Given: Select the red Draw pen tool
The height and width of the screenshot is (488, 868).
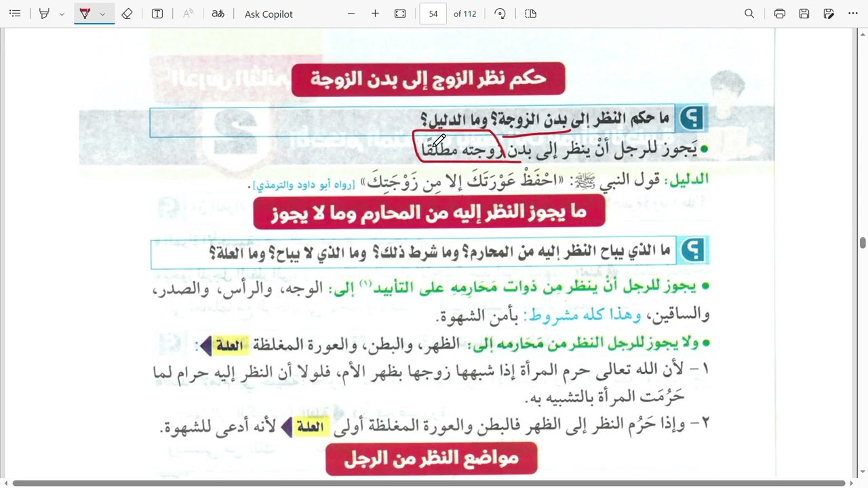Looking at the screenshot, I should (x=85, y=14).
